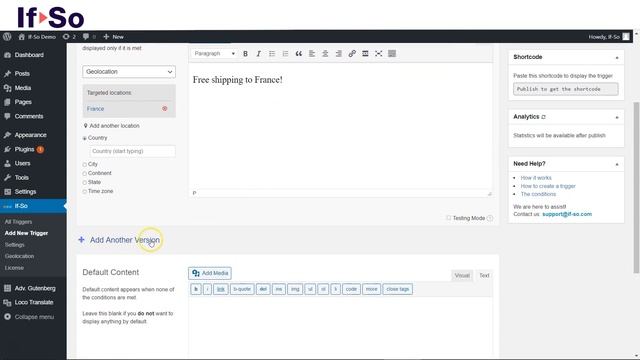This screenshot has width=640, height=360.
Task: Enable the Testing Mode checkbox
Action: pos(449,218)
